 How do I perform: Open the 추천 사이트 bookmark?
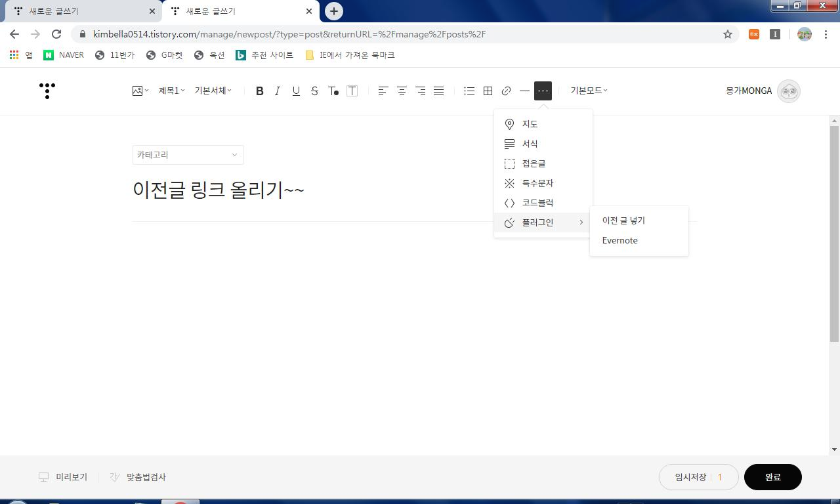[264, 55]
